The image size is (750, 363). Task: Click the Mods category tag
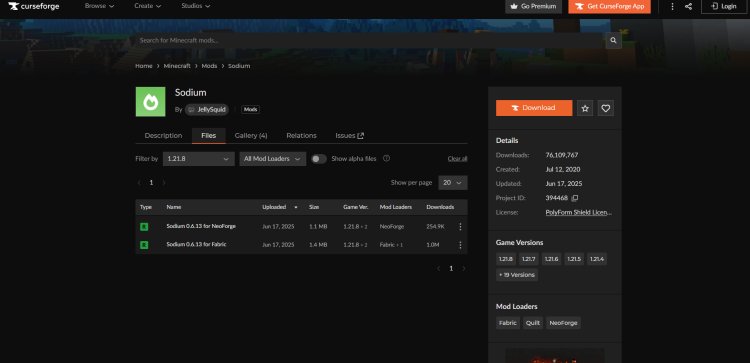[251, 110]
